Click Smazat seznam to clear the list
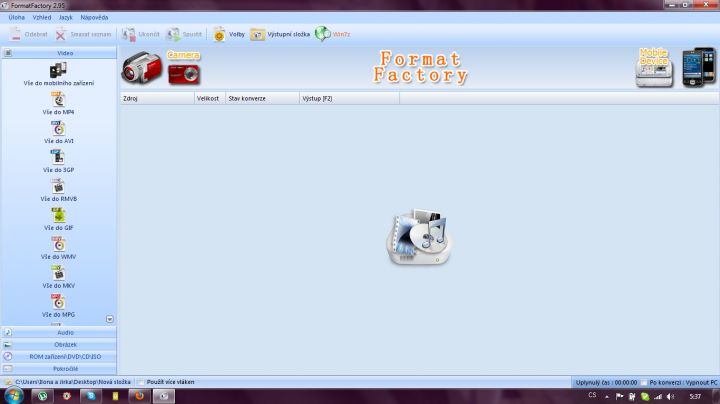 (x=83, y=34)
